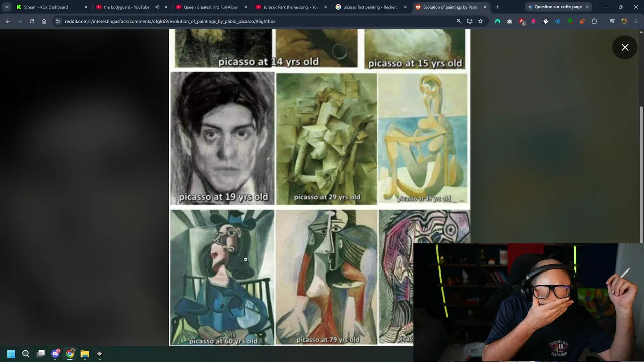Open the black waveform app on taskbar
Screen dimensions: 644x362
click(100, 354)
